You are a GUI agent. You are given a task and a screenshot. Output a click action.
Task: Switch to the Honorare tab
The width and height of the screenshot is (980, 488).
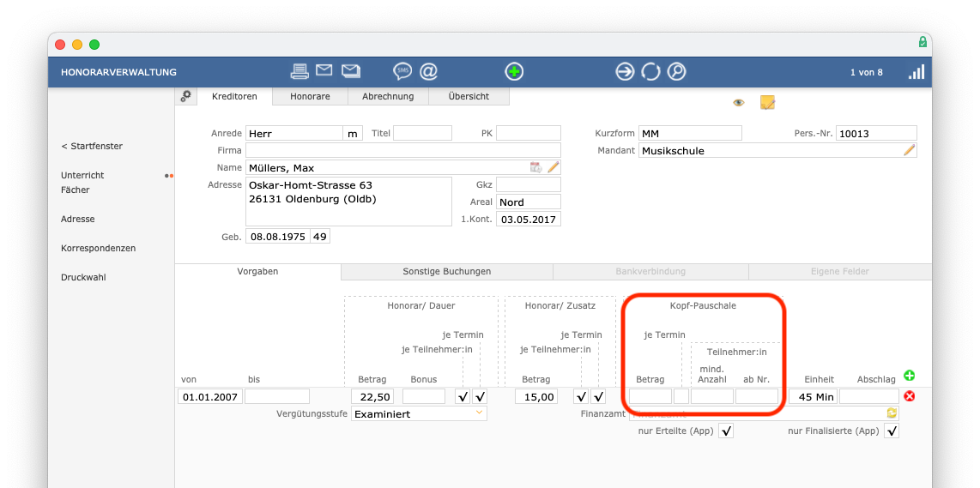(x=310, y=97)
